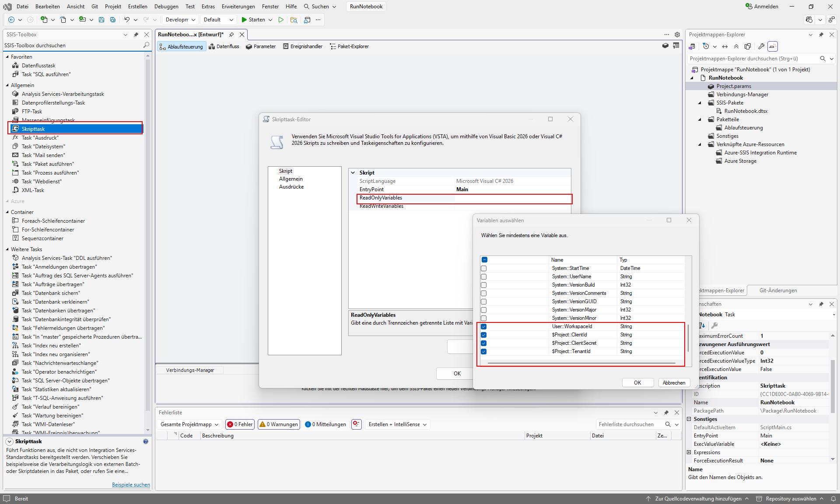Viewport: 840px width, 504px height.
Task: Click the undo arrow in the toolbar
Action: point(127,20)
